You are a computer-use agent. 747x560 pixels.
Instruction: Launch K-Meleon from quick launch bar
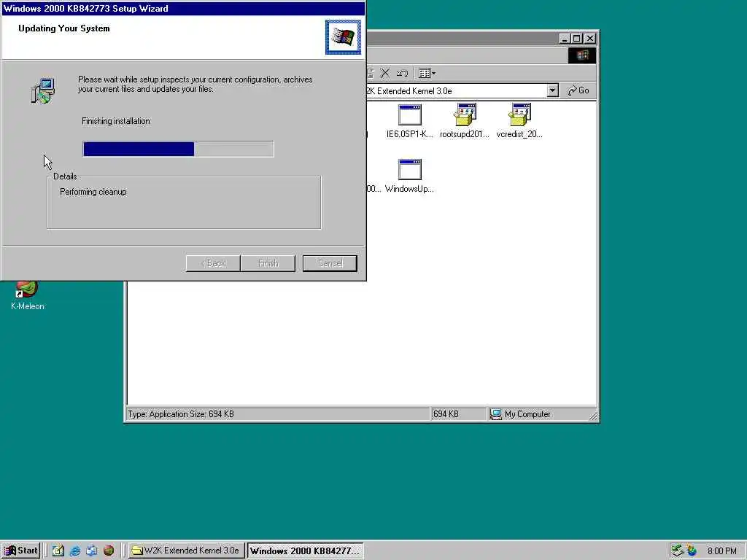coord(109,551)
